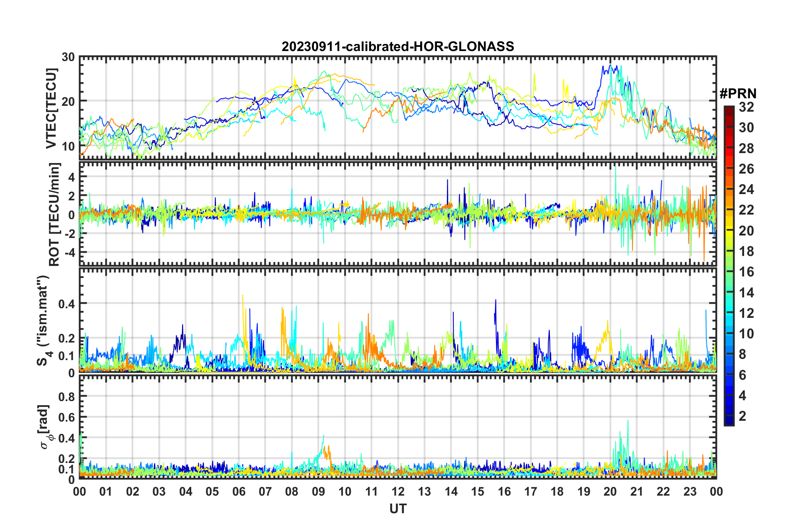Image resolution: width=796 pixels, height=532 pixels.
Task: Pick the "22" PRN colorbar tick label
Action: point(746,210)
